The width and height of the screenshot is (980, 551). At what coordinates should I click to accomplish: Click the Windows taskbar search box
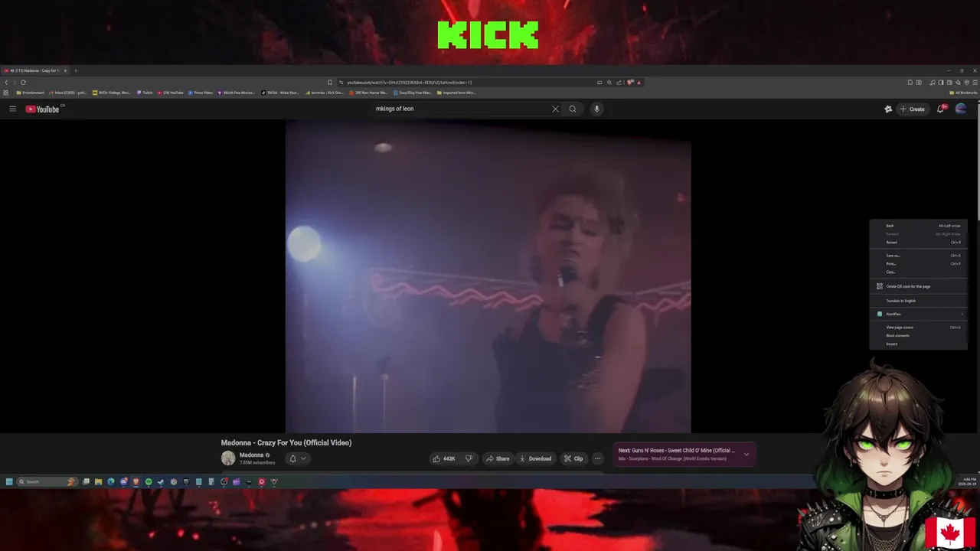(47, 481)
